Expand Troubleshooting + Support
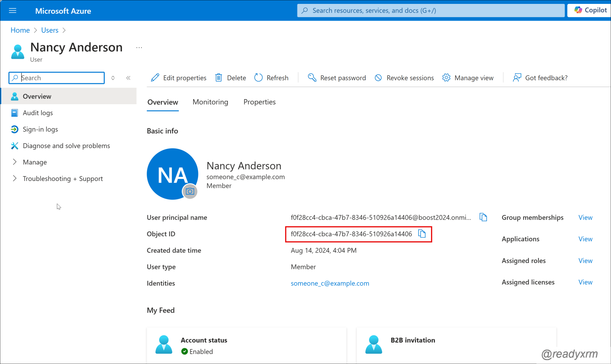The height and width of the screenshot is (364, 611). (x=63, y=178)
